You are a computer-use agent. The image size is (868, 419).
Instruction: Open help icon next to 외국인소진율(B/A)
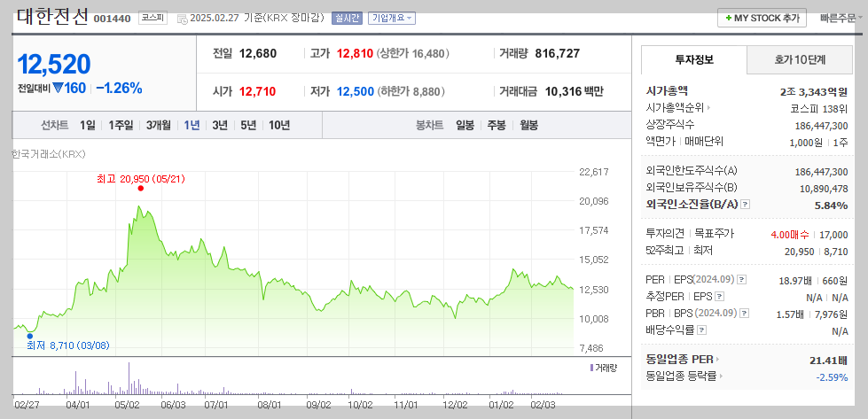point(746,205)
